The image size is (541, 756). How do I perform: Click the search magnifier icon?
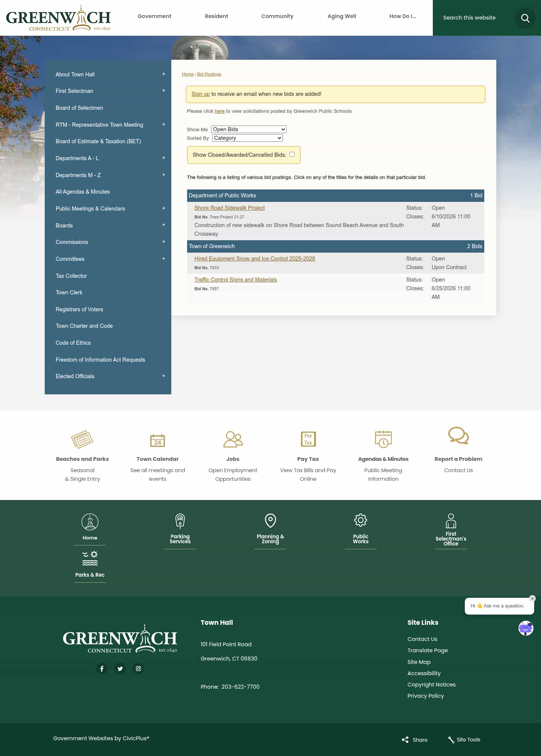(525, 18)
